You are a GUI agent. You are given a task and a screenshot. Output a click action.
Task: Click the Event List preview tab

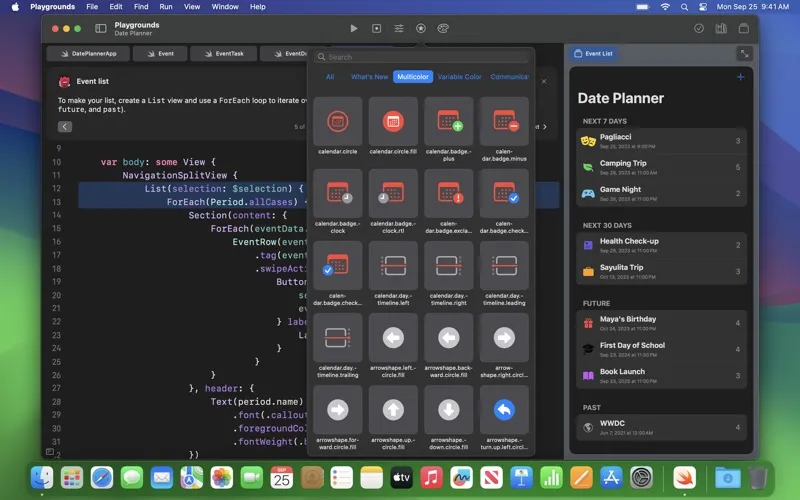593,54
